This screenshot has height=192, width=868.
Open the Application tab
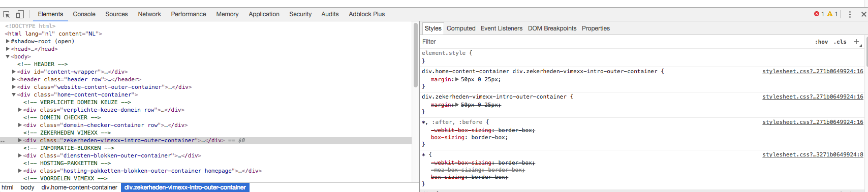coord(264,14)
